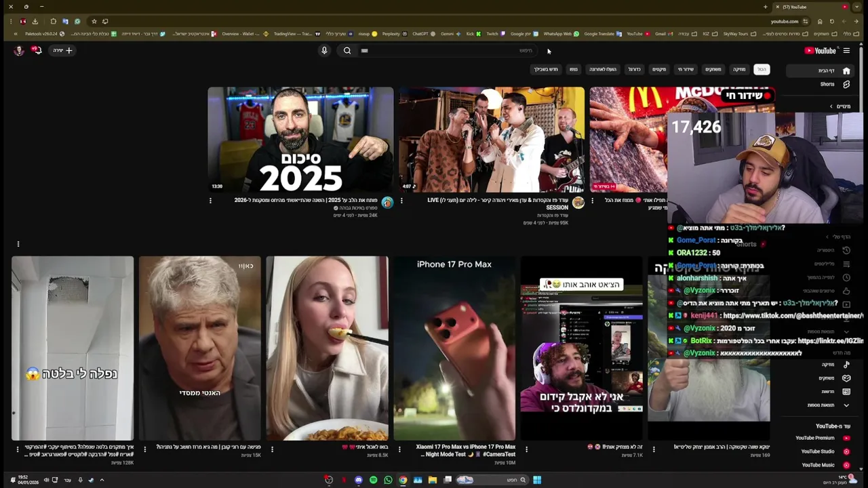
Task: Open the browser downloads icon
Action: (35, 21)
